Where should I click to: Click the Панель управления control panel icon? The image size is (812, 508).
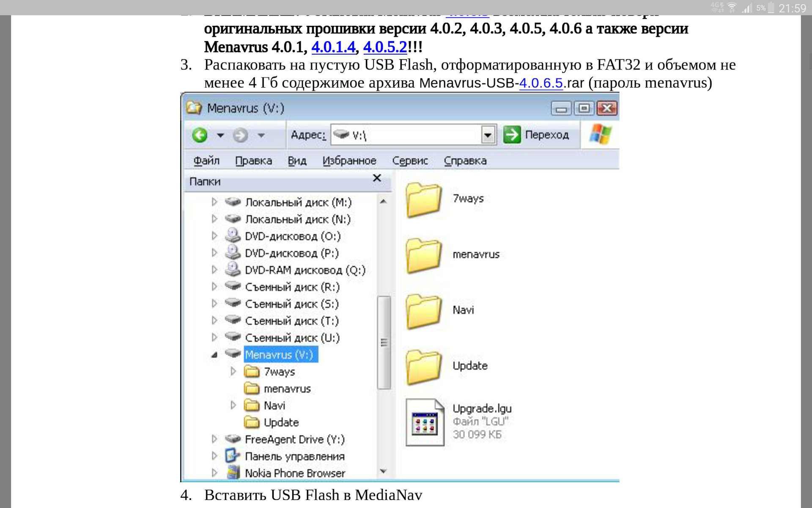tap(233, 456)
